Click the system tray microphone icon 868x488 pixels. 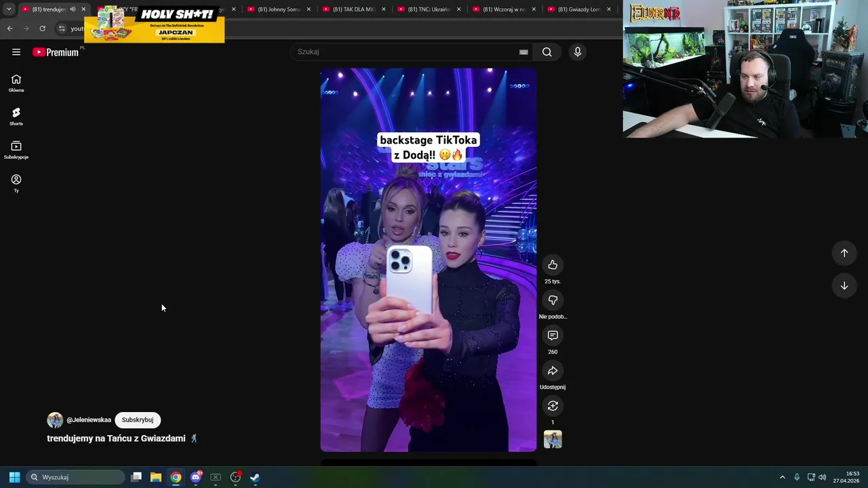797,477
